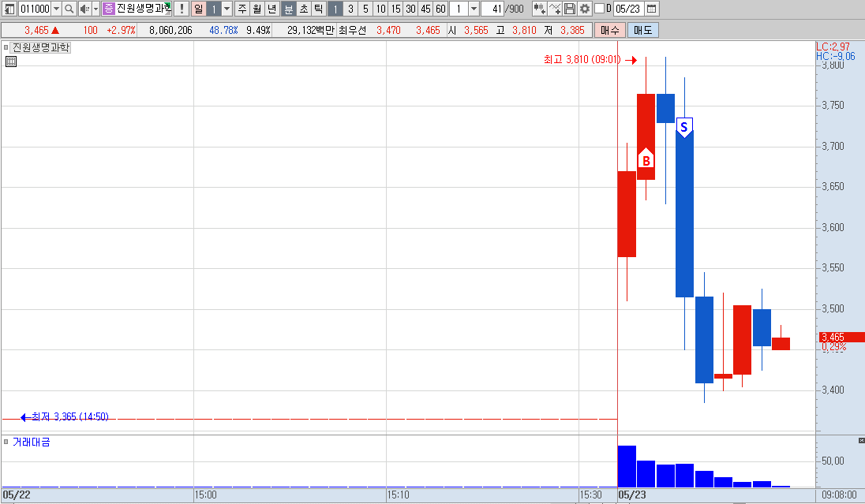Click the 최저 3,365 (14:50) low label
This screenshot has height=504, width=865.
[x=70, y=416]
